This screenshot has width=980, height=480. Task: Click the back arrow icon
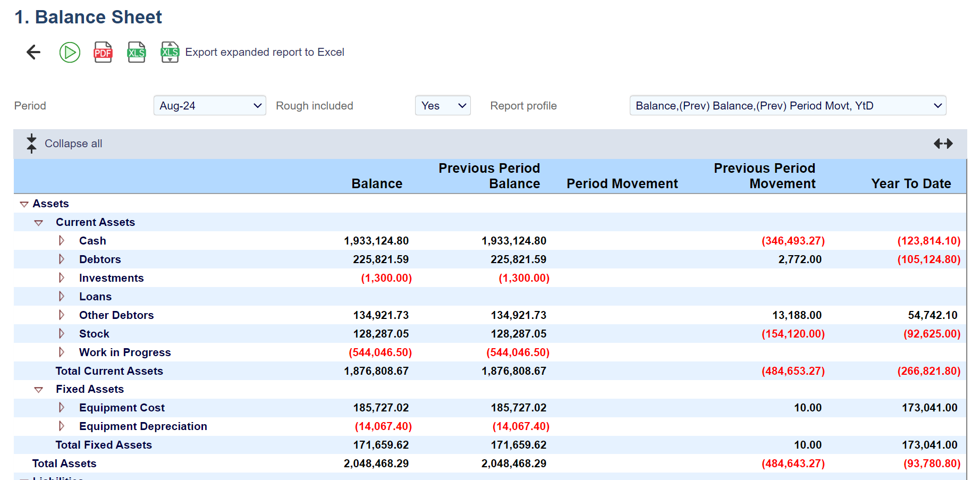tap(33, 52)
